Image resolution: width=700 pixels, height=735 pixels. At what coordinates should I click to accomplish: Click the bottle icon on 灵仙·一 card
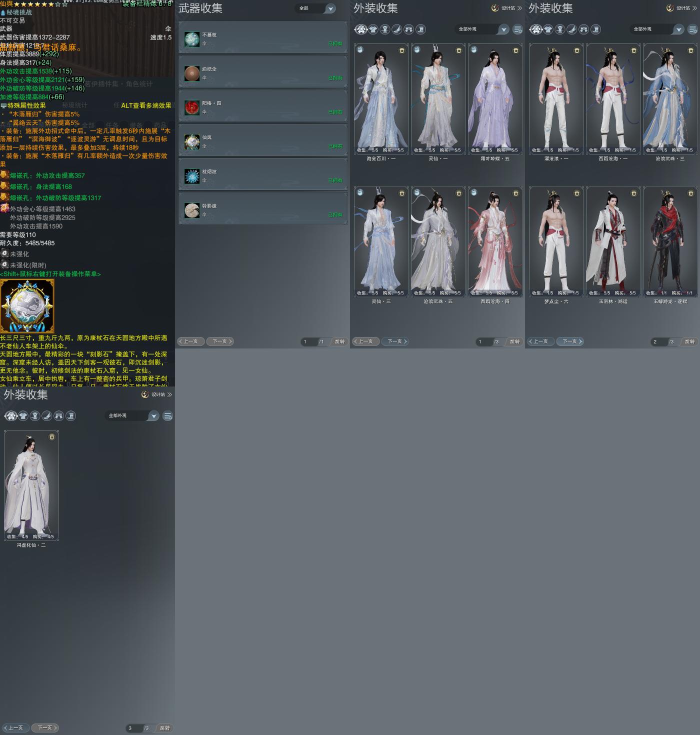(x=417, y=50)
